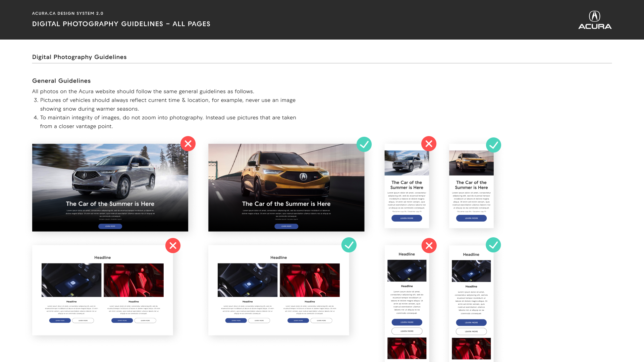The image size is (644, 362).
Task: Select the yellow SUV photo in the mobile card
Action: [471, 163]
